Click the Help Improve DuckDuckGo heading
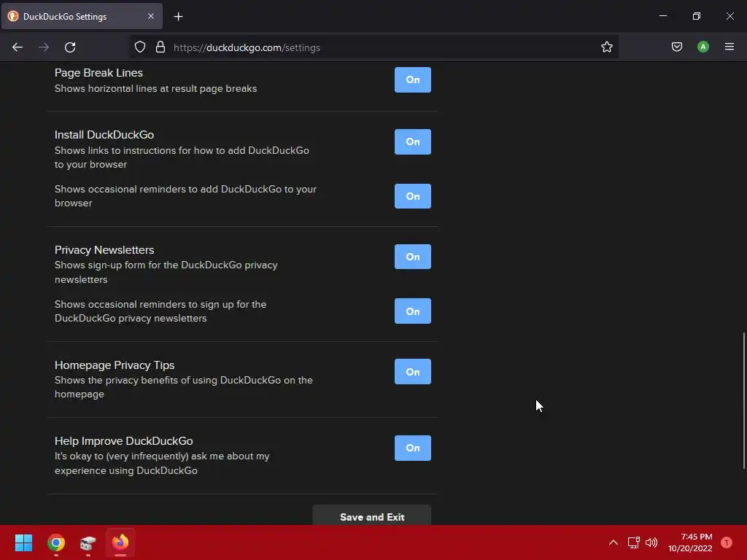The image size is (747, 560). (x=123, y=441)
